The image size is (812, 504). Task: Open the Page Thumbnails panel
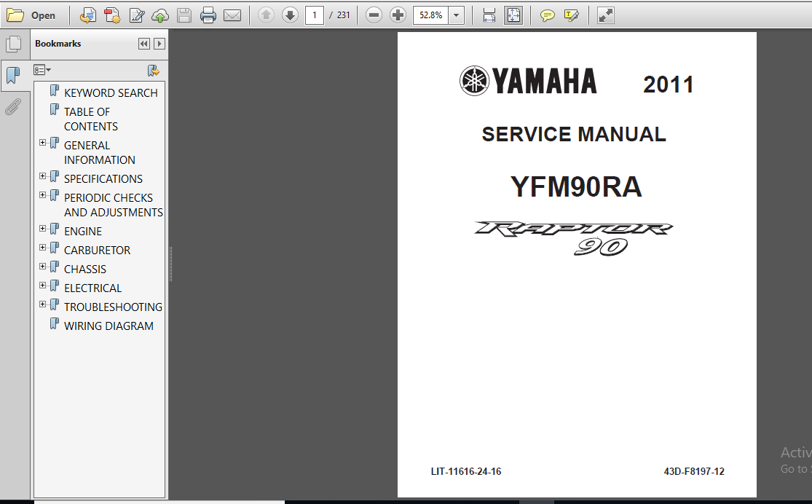coord(14,44)
